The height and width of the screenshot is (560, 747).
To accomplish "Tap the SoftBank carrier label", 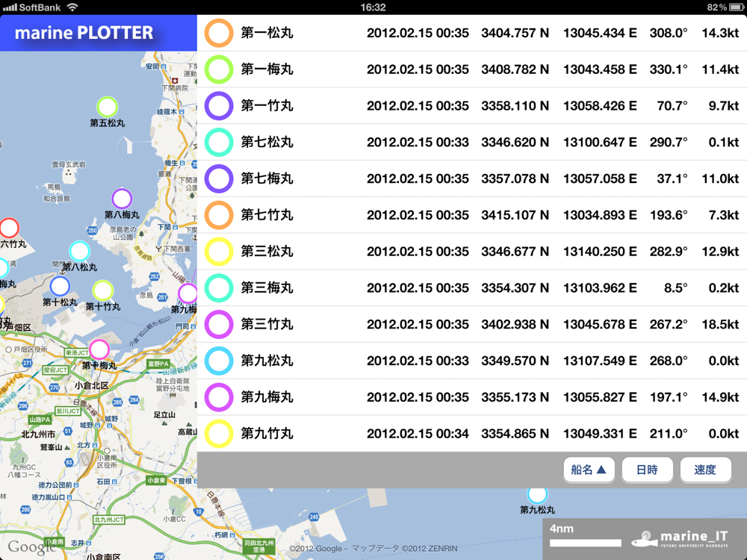I will [40, 7].
